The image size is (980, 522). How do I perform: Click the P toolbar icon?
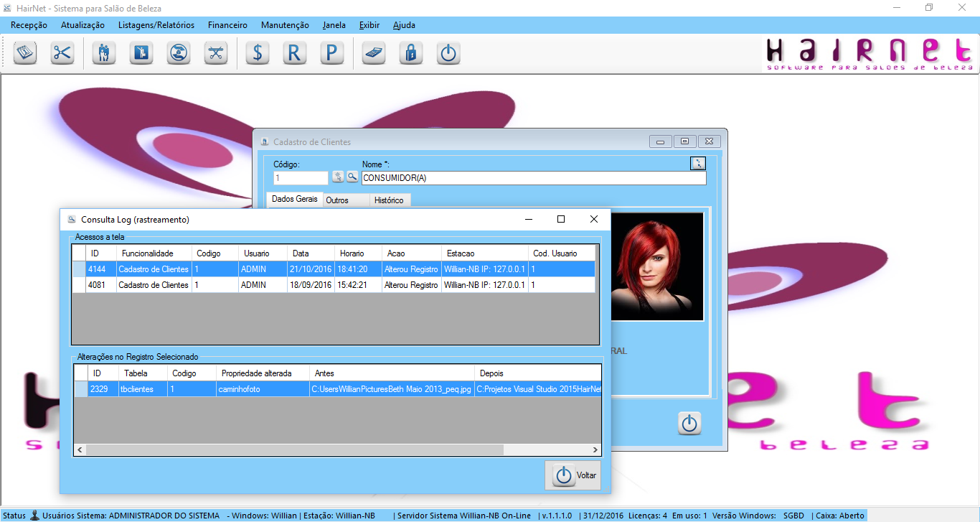tap(331, 54)
